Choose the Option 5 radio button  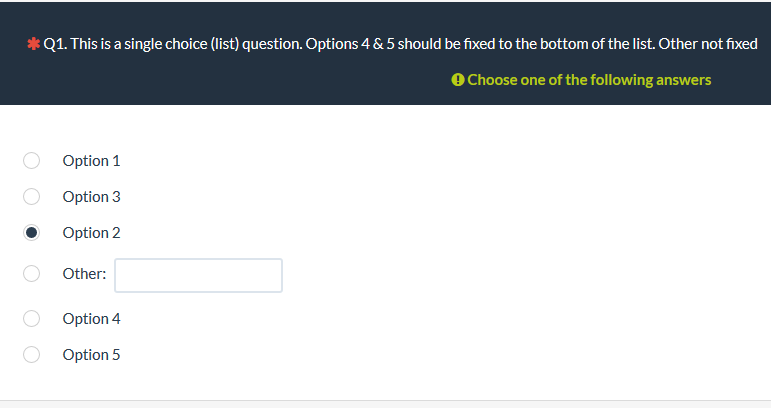point(31,354)
